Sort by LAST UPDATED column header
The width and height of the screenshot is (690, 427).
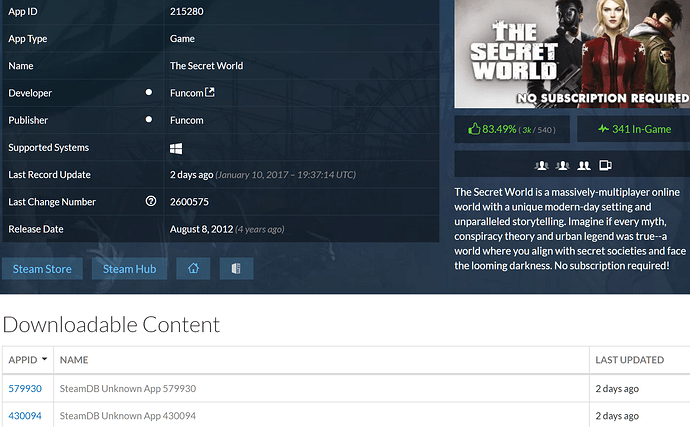coord(629,360)
